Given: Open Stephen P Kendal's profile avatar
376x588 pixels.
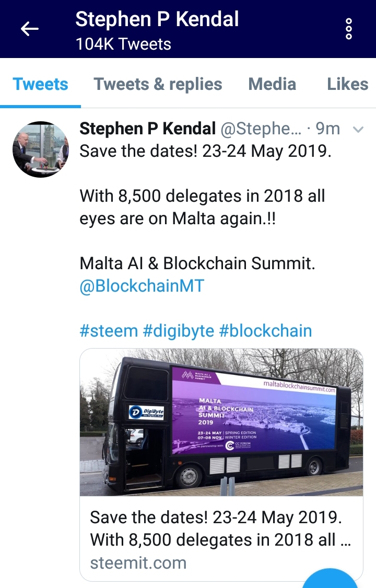Looking at the screenshot, I should [41, 149].
